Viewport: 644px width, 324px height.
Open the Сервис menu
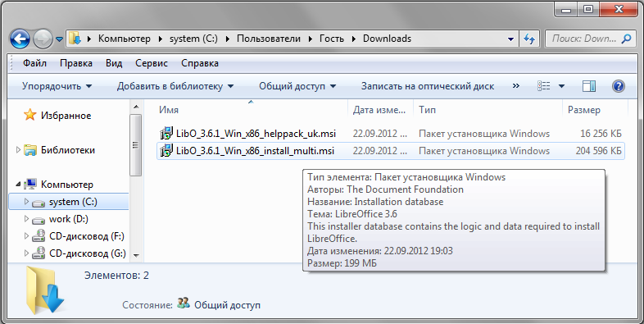(x=152, y=63)
